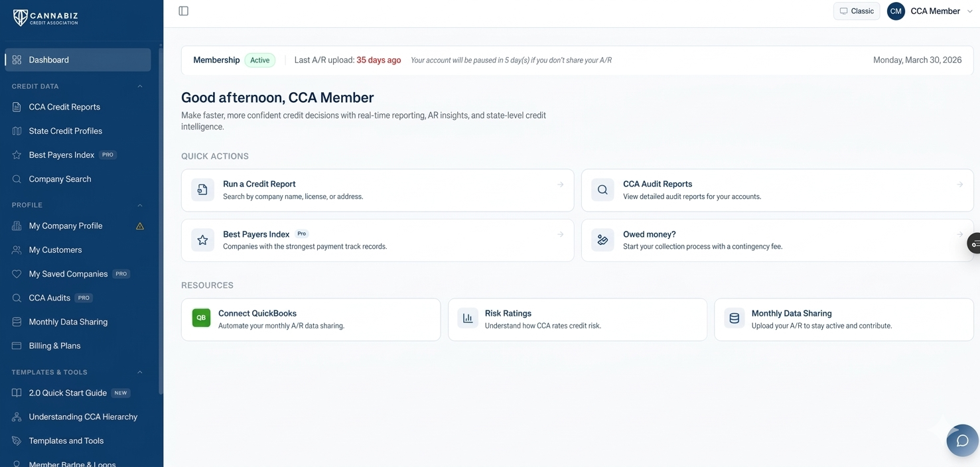Click the Company Search magnifier icon

pyautogui.click(x=17, y=179)
